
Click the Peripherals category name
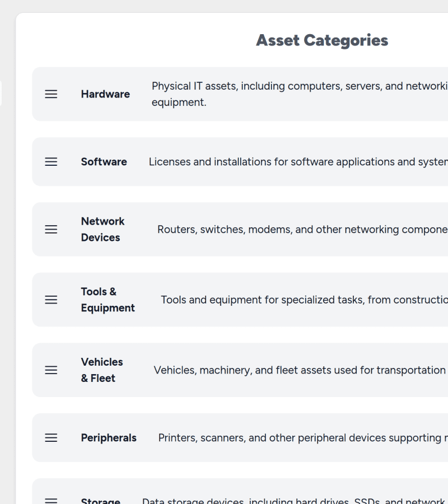(x=109, y=438)
